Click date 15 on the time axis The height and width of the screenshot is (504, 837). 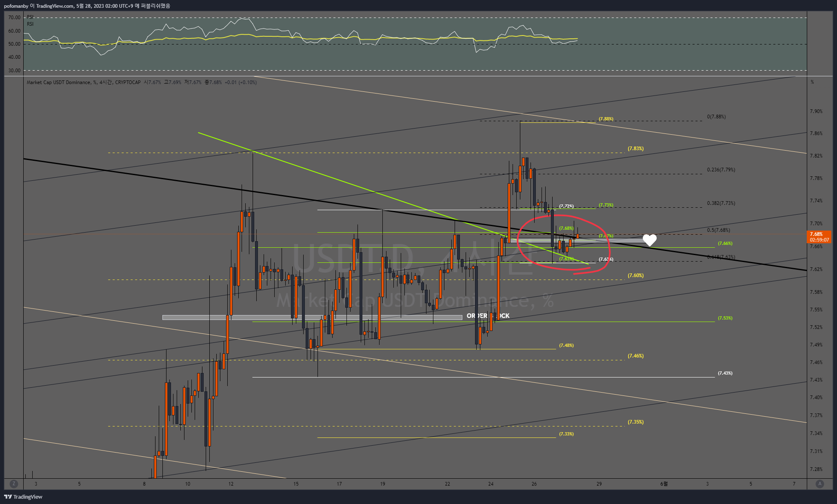(x=296, y=484)
